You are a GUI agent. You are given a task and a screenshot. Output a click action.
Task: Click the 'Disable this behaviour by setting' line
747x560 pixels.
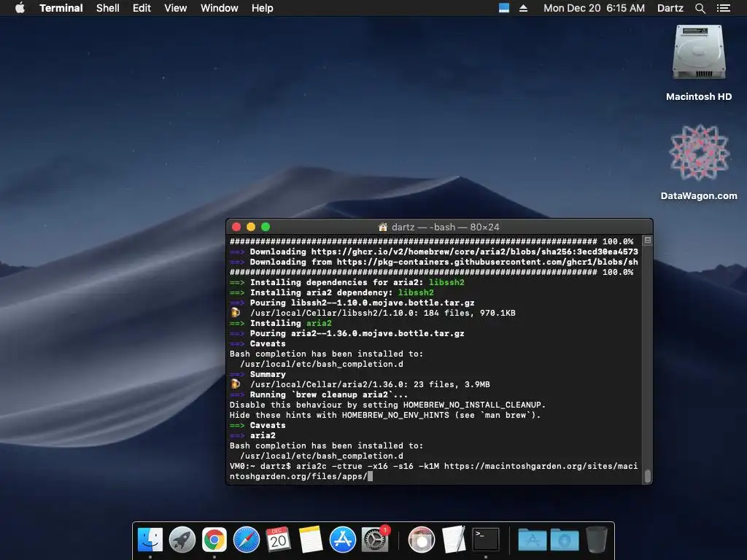(387, 405)
